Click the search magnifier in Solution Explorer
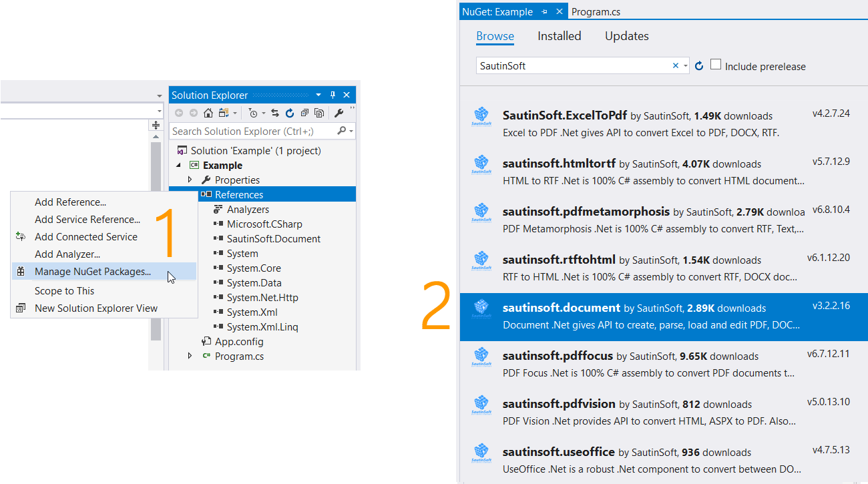Viewport: 868px width, 484px height. (x=343, y=131)
